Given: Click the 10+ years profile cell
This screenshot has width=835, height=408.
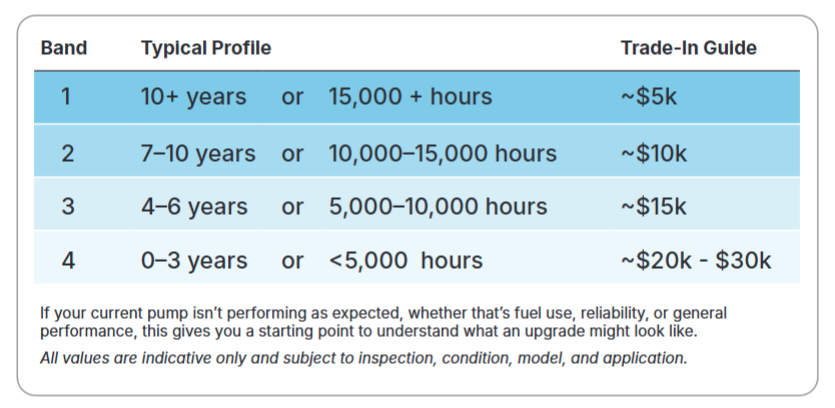Looking at the screenshot, I should tap(193, 97).
